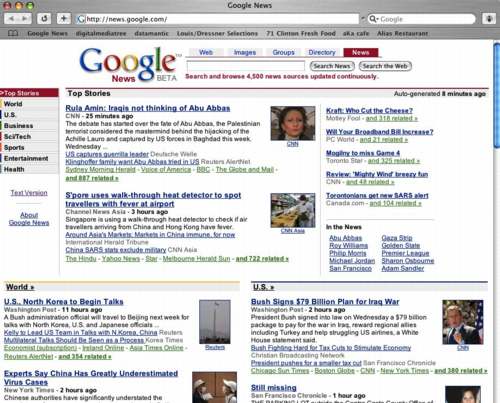
Task: Add a bookmark with the plus icon
Action: [64, 19]
